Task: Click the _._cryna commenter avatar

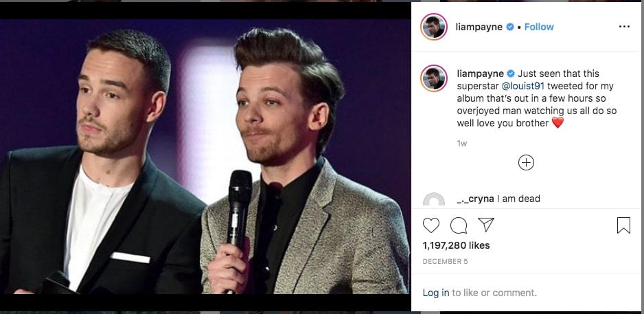Action: coord(434,201)
